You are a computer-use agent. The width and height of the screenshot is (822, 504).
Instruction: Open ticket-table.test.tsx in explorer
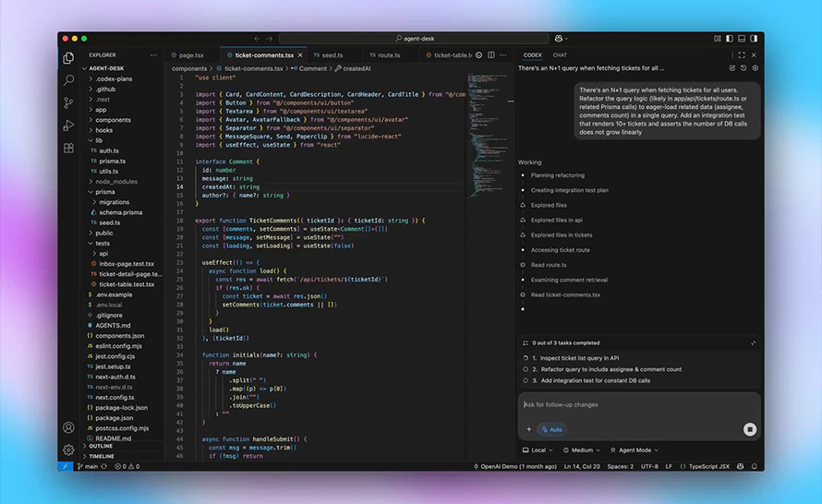coord(127,284)
